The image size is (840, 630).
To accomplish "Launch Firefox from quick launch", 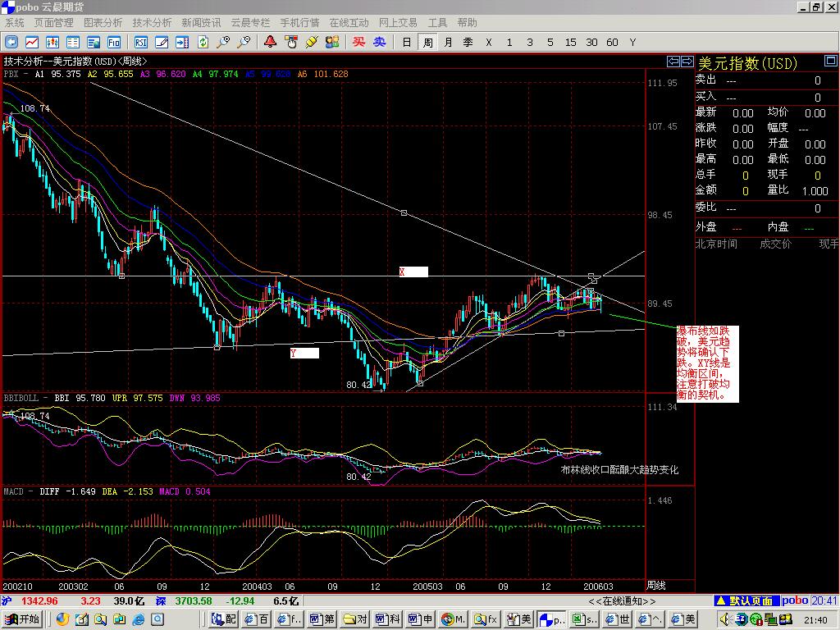I will click(62, 620).
